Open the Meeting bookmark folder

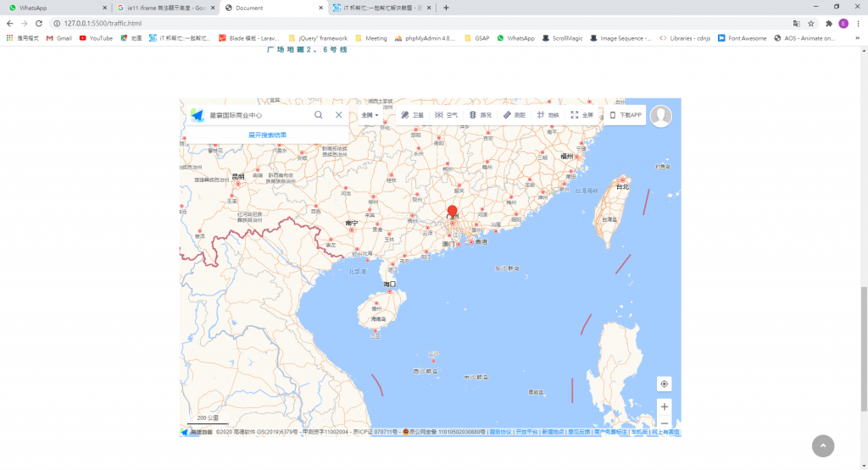pos(371,38)
